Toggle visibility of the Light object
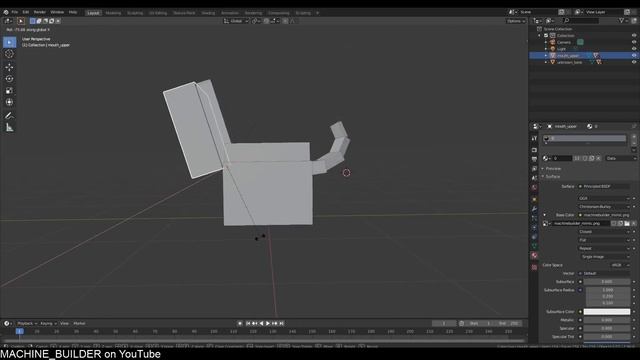The image size is (640, 360). click(634, 49)
